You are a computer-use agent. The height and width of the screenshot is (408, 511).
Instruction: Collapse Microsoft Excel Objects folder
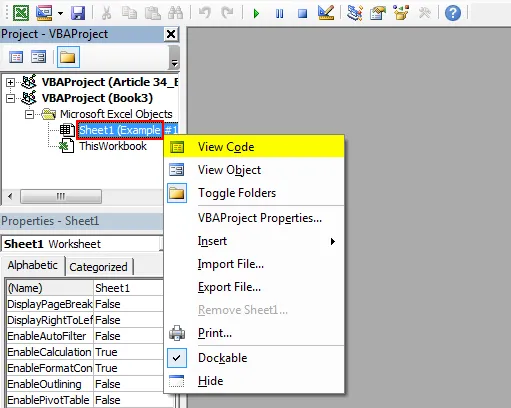click(29, 114)
